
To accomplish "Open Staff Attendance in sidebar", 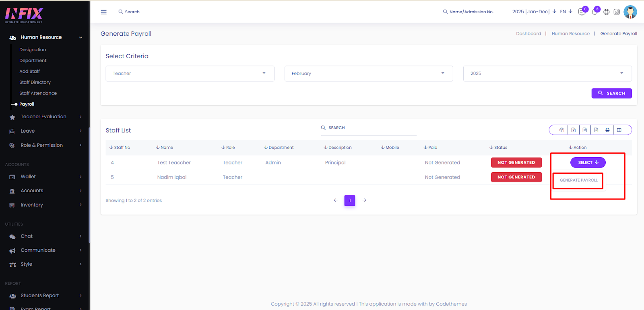I will [x=38, y=93].
